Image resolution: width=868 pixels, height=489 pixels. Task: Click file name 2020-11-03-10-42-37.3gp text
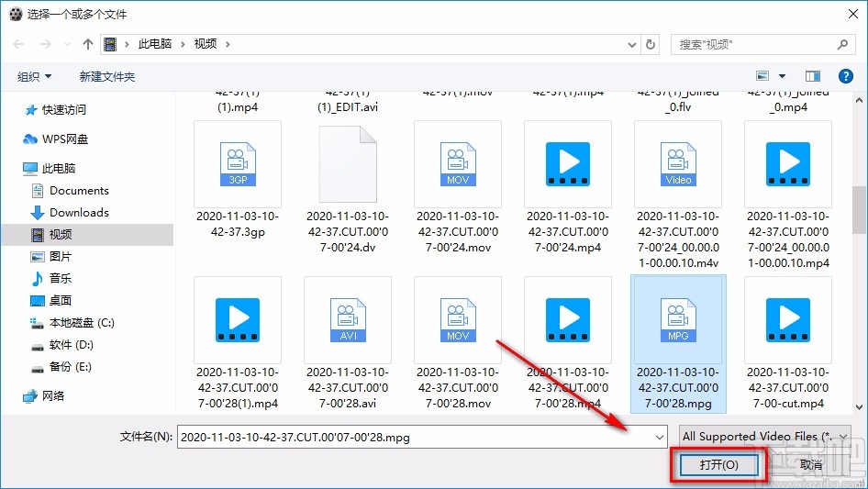pos(238,224)
